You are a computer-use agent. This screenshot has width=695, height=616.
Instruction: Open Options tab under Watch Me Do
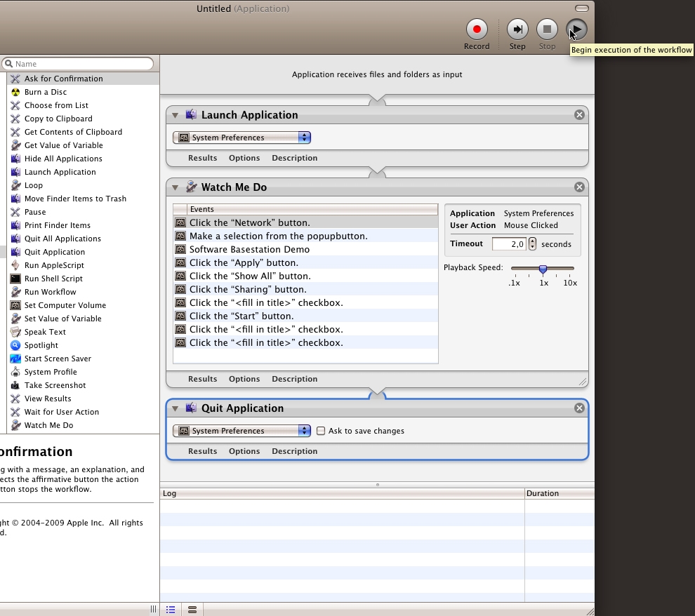[x=244, y=379]
